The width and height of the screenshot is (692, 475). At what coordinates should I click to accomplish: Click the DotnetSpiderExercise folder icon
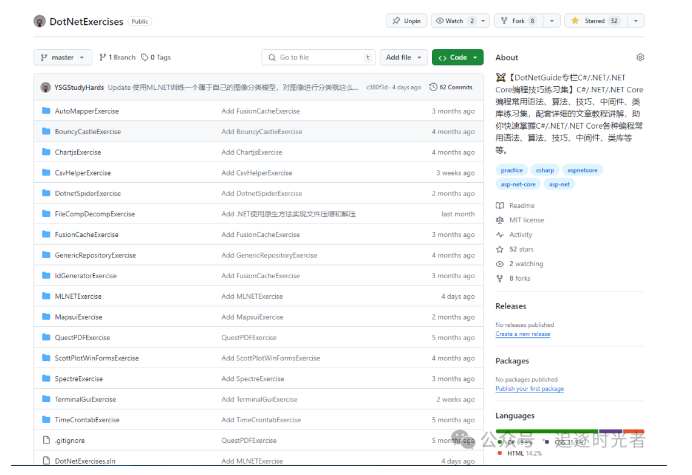[46, 193]
